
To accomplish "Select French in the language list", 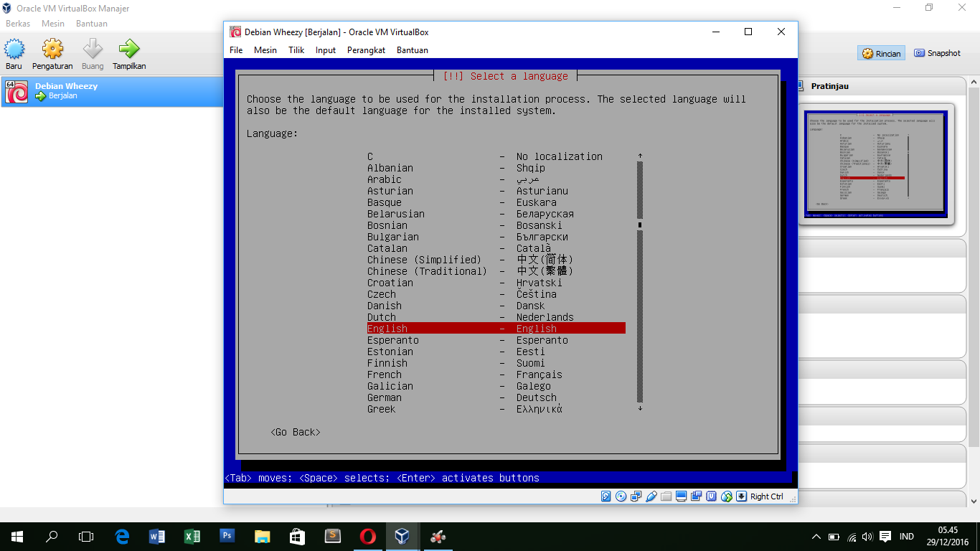I will (x=496, y=375).
